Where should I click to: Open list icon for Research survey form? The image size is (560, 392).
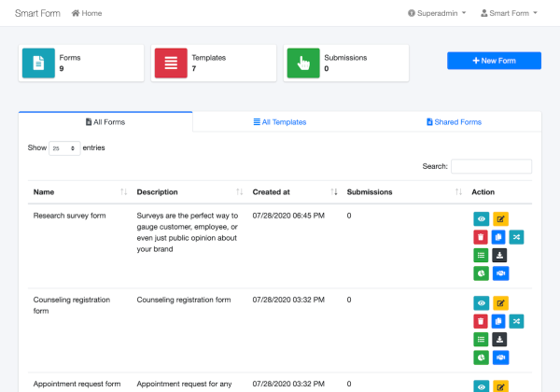point(482,256)
